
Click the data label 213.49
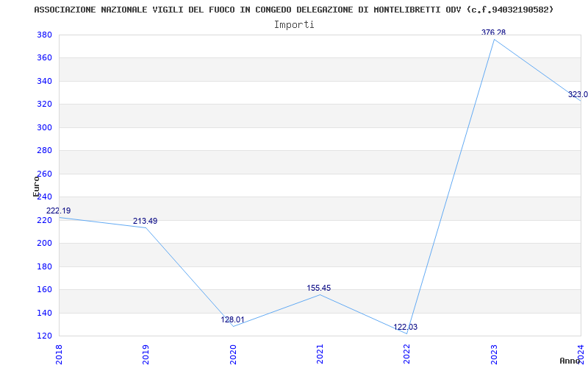tap(145, 222)
